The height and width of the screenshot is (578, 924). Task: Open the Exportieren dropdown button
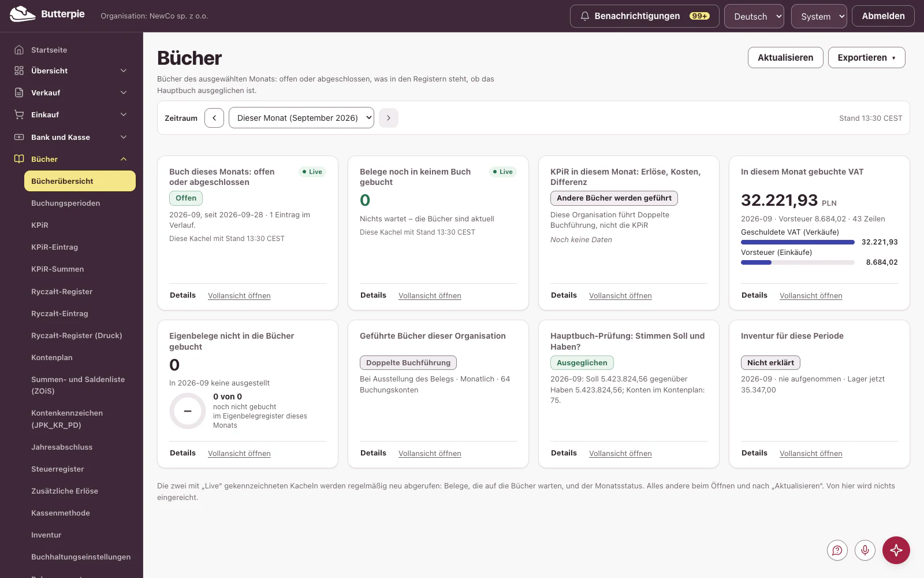point(867,58)
